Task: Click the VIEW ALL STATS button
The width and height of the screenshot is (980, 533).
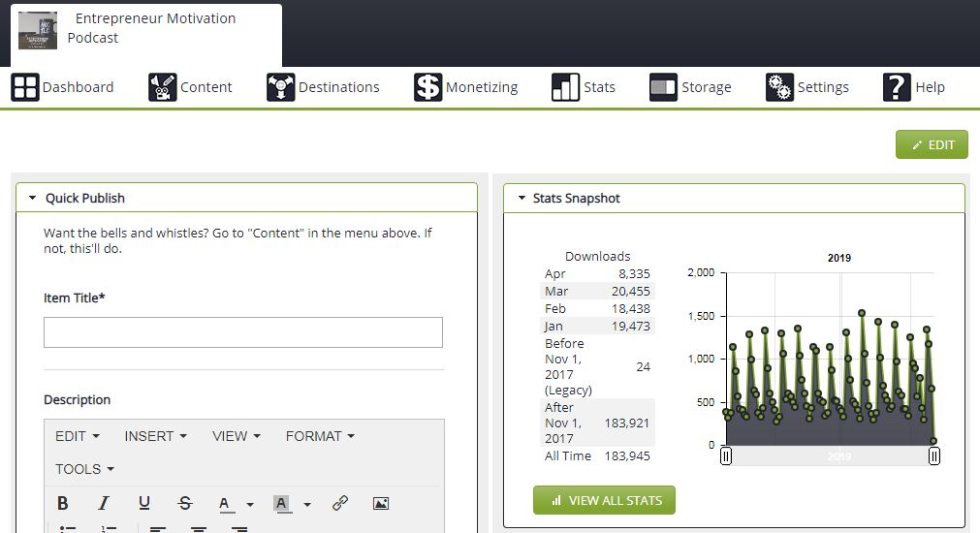Action: [604, 500]
